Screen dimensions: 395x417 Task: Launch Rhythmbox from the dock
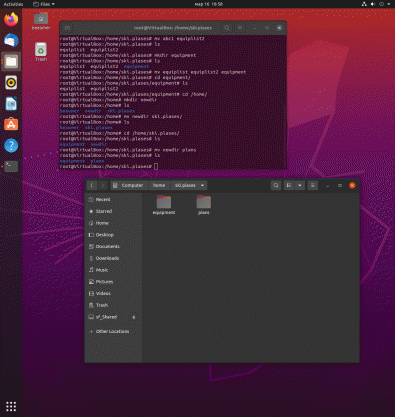[11, 82]
